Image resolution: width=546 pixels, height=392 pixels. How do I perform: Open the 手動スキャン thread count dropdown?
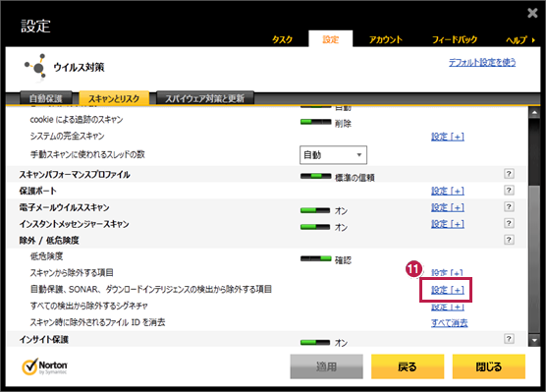333,154
